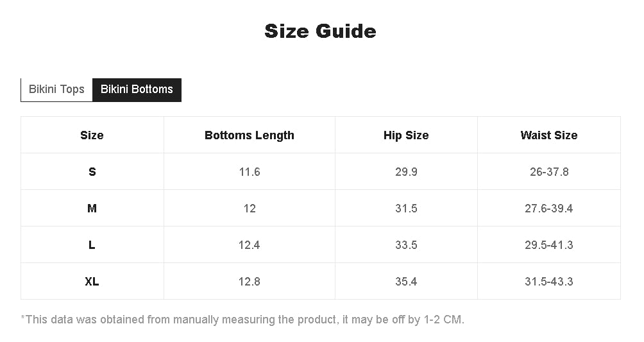Click the Size Guide heading
Screen dimensions: 644x342
[320, 31]
